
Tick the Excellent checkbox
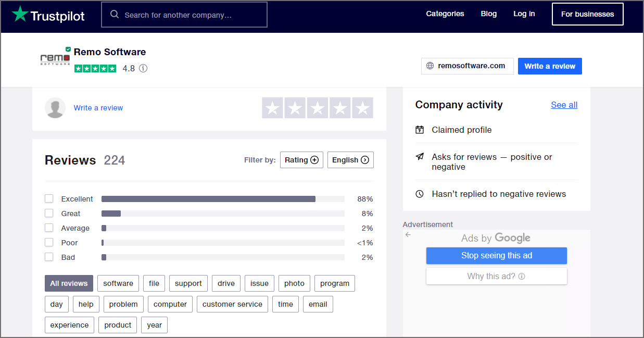click(x=49, y=198)
